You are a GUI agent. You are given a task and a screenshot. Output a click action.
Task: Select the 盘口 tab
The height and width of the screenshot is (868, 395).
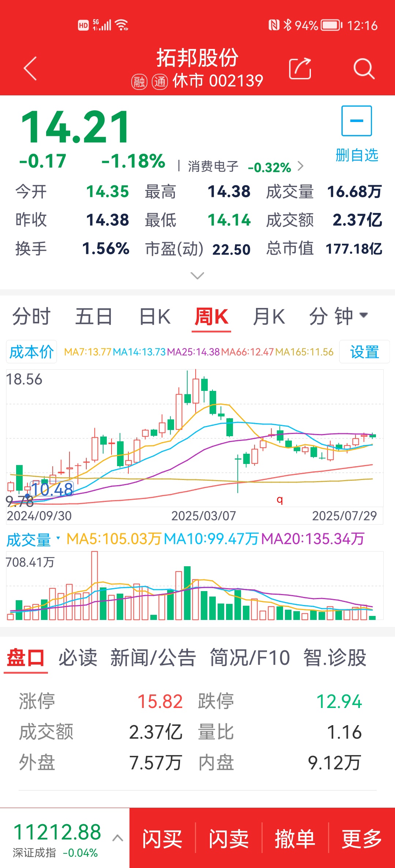[26, 658]
